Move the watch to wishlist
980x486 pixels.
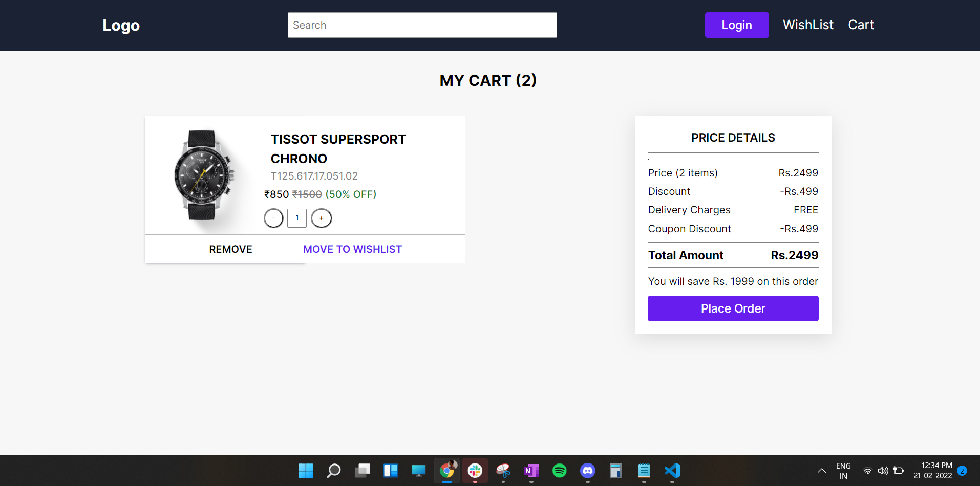click(352, 249)
